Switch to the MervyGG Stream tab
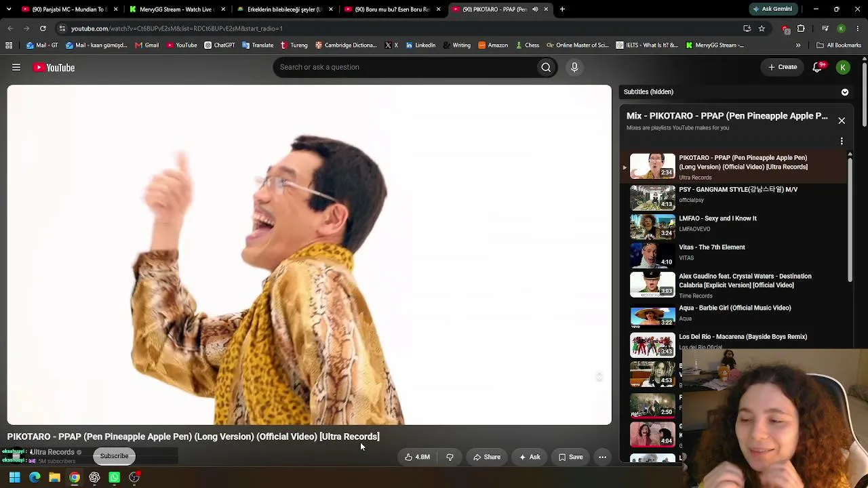 click(x=178, y=9)
